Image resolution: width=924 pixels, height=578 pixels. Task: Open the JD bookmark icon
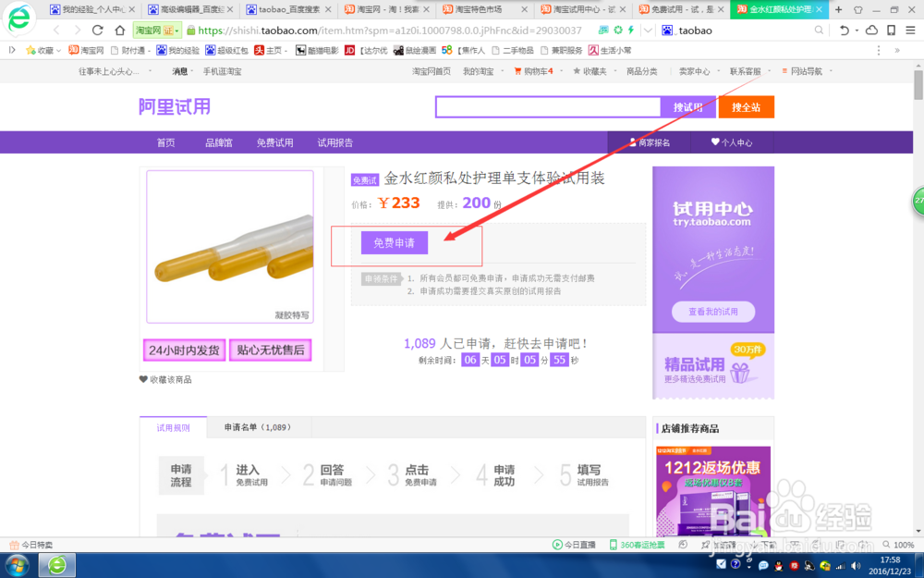(349, 50)
